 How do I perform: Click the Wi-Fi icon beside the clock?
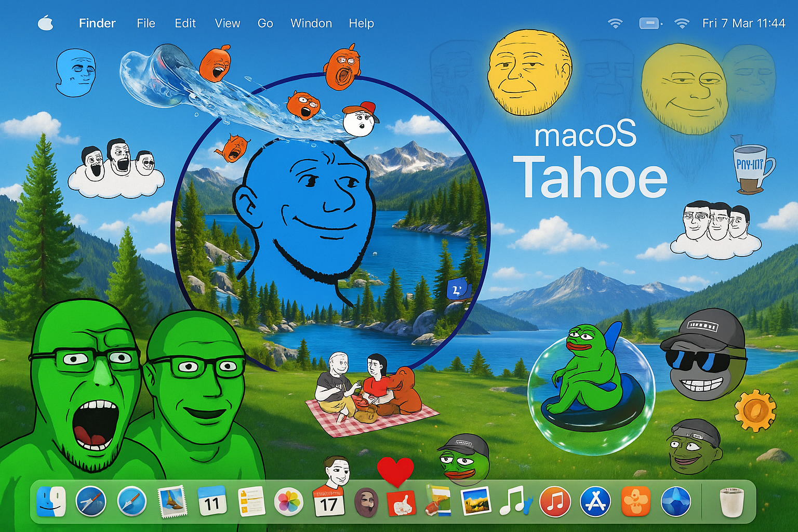[682, 23]
